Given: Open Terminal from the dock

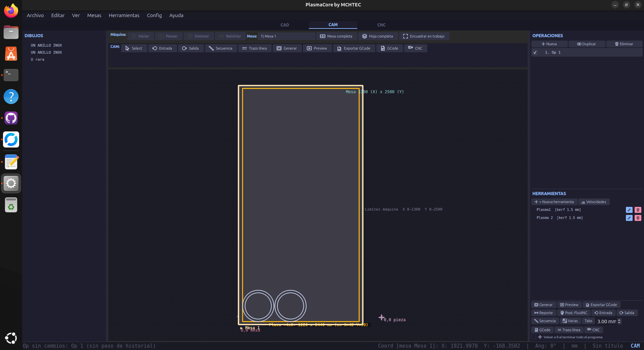Looking at the screenshot, I should (x=11, y=75).
